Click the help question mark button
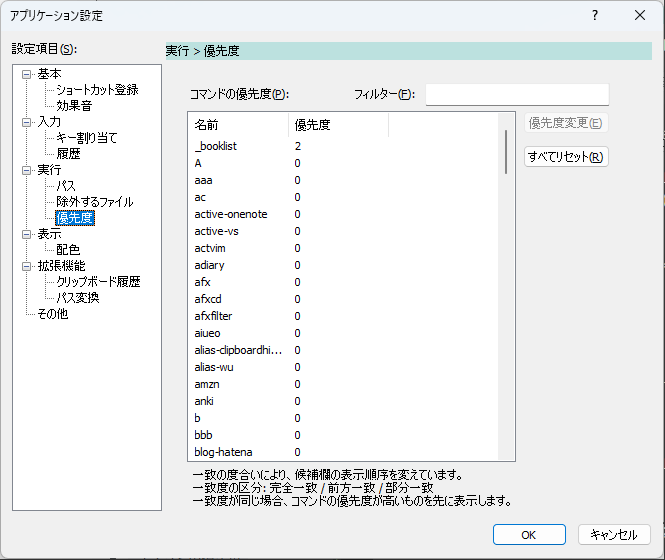 click(x=595, y=16)
